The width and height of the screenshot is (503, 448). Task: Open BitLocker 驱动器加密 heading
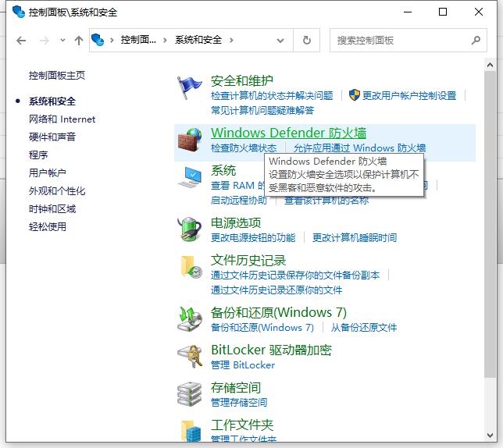point(271,350)
